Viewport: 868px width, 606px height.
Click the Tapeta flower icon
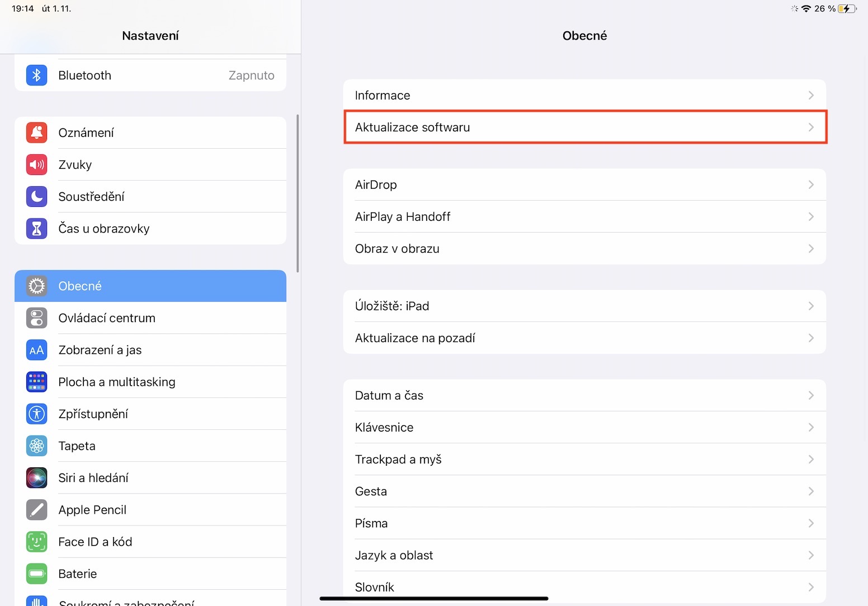(36, 446)
